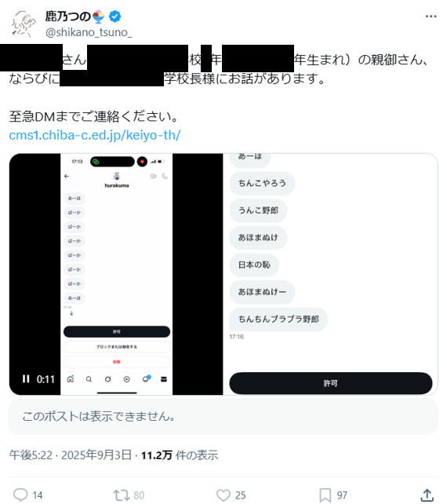Image resolution: width=447 pixels, height=504 pixels.
Task: Bookmark the post
Action: pos(325,495)
